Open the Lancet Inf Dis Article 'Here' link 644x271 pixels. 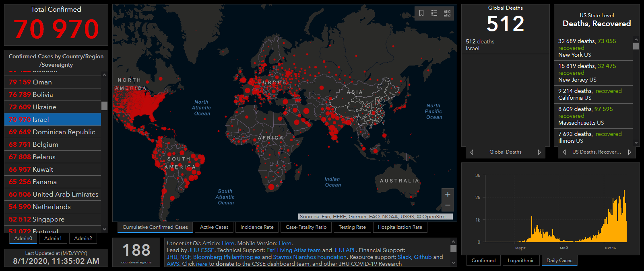pyautogui.click(x=228, y=243)
